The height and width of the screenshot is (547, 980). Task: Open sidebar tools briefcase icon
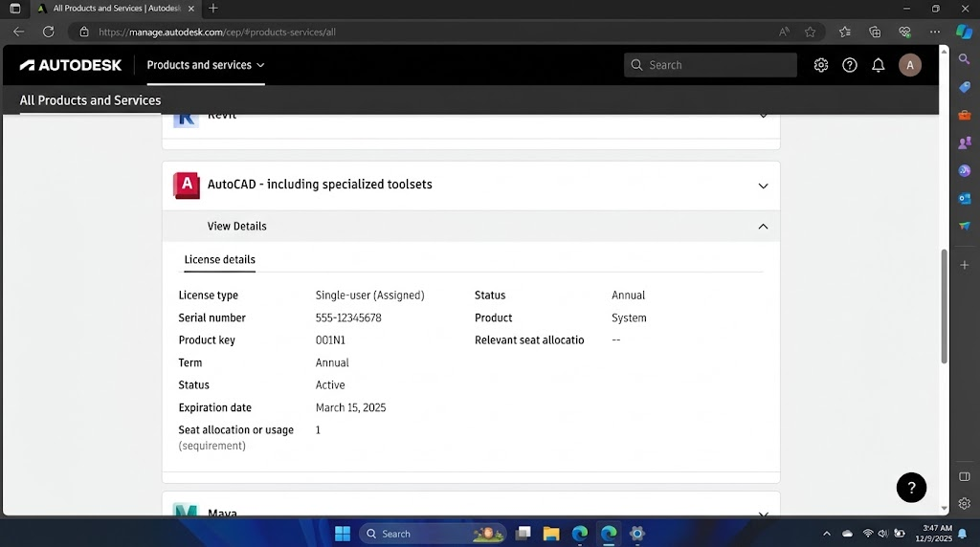[965, 115]
